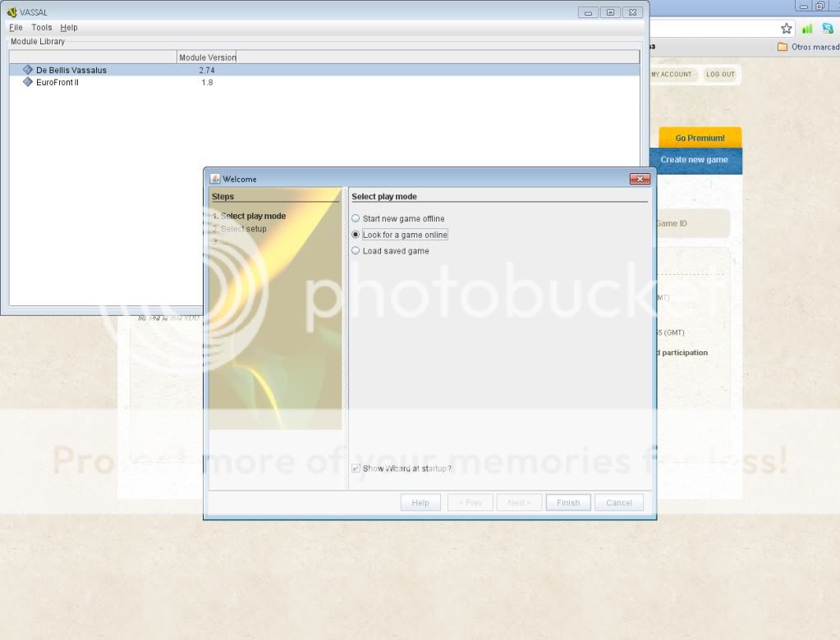The height and width of the screenshot is (640, 840).
Task: Minimize the browser window
Action: (803, 6)
